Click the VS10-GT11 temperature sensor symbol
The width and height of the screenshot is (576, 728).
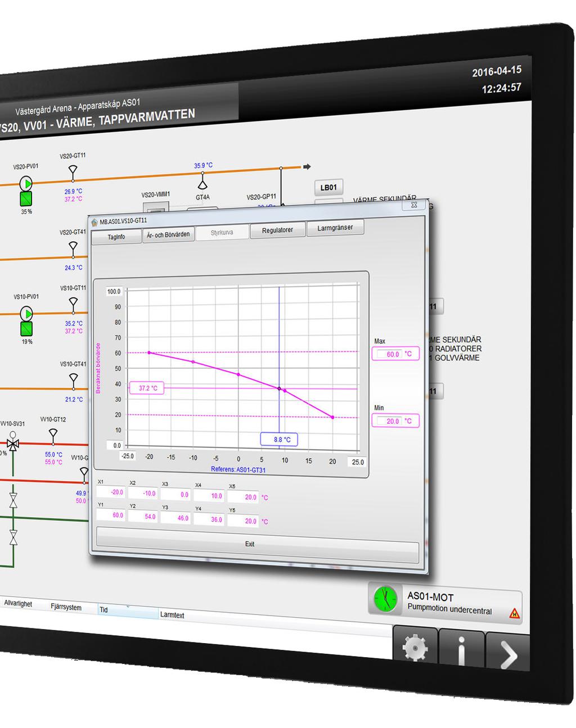click(x=73, y=304)
